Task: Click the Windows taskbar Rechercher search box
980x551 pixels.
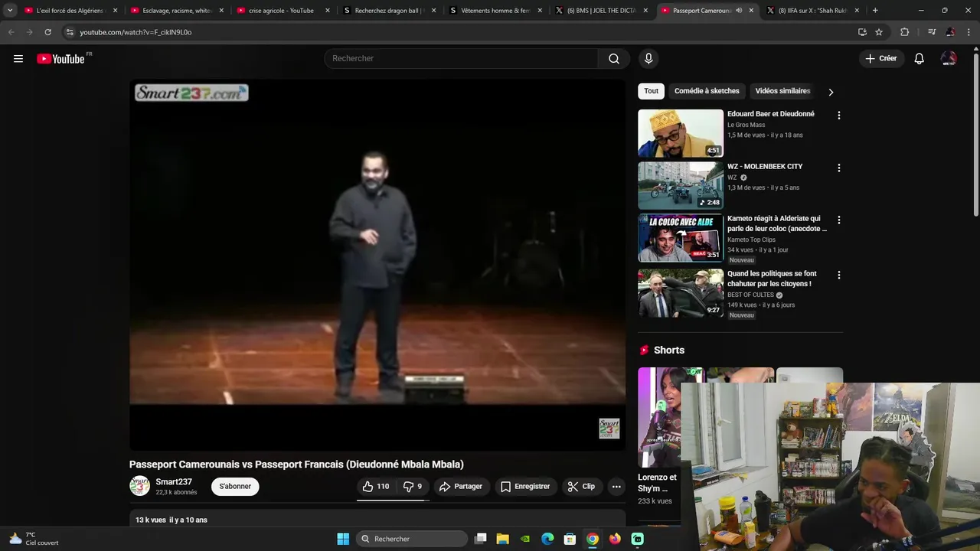Action: click(412, 539)
